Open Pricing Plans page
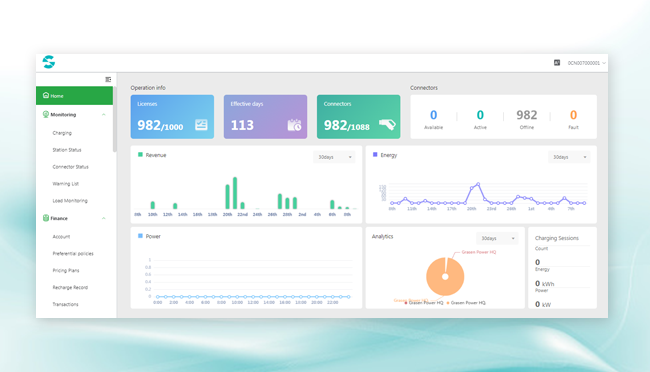The image size is (650, 372). coord(65,270)
